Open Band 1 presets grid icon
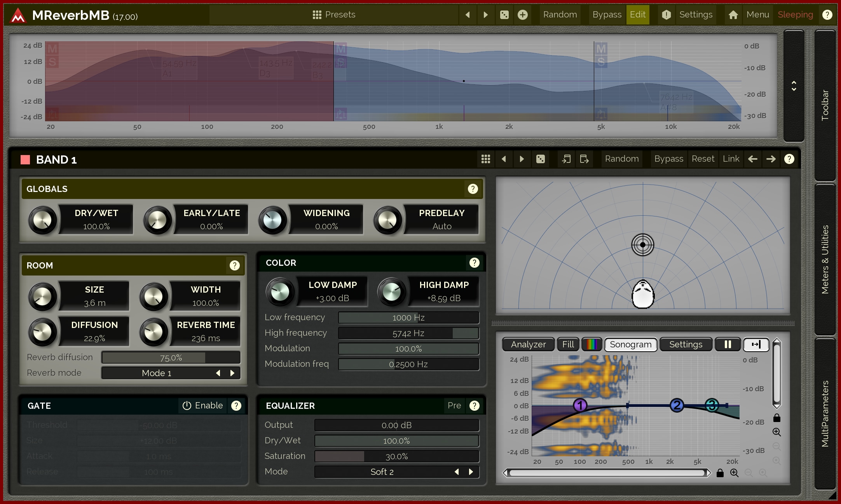This screenshot has height=504, width=841. point(485,159)
